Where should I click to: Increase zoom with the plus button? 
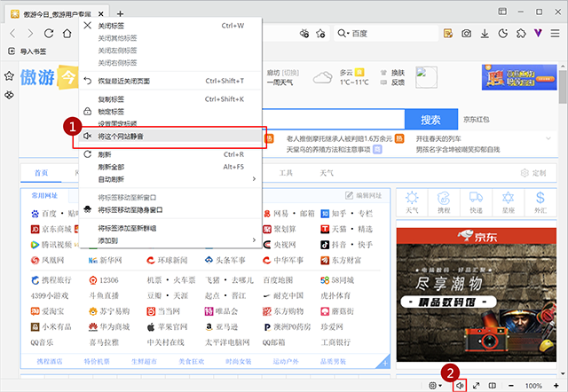pyautogui.click(x=556, y=386)
